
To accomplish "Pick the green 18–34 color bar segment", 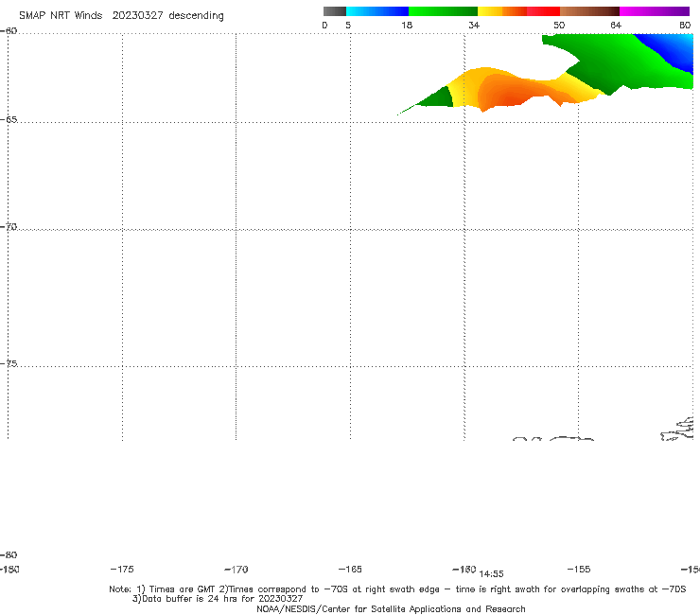I will click(443, 11).
